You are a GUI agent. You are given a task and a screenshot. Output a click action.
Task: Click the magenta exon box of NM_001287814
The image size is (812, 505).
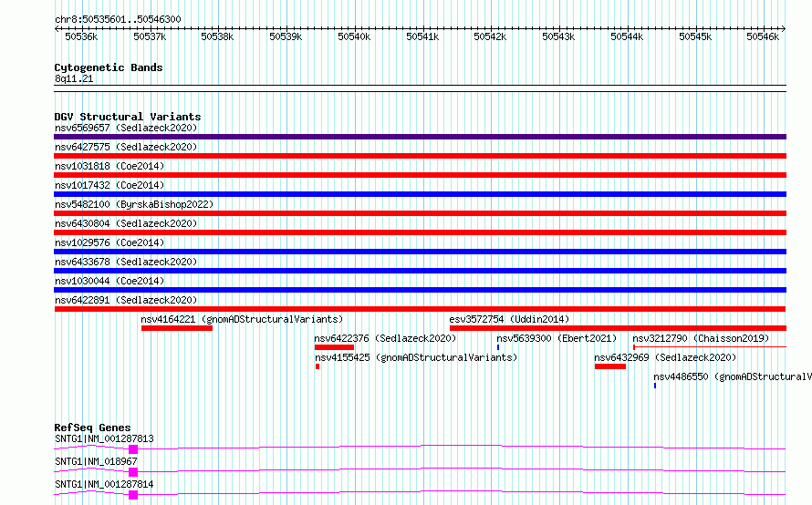tap(133, 495)
